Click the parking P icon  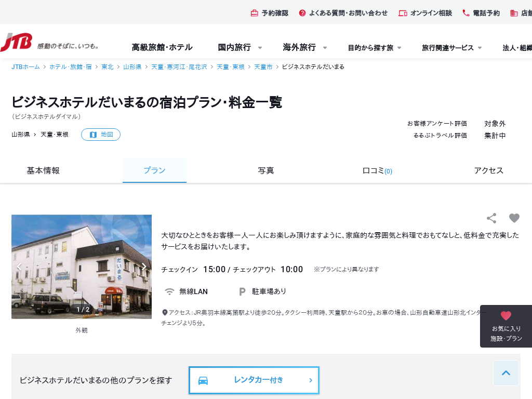(x=242, y=291)
